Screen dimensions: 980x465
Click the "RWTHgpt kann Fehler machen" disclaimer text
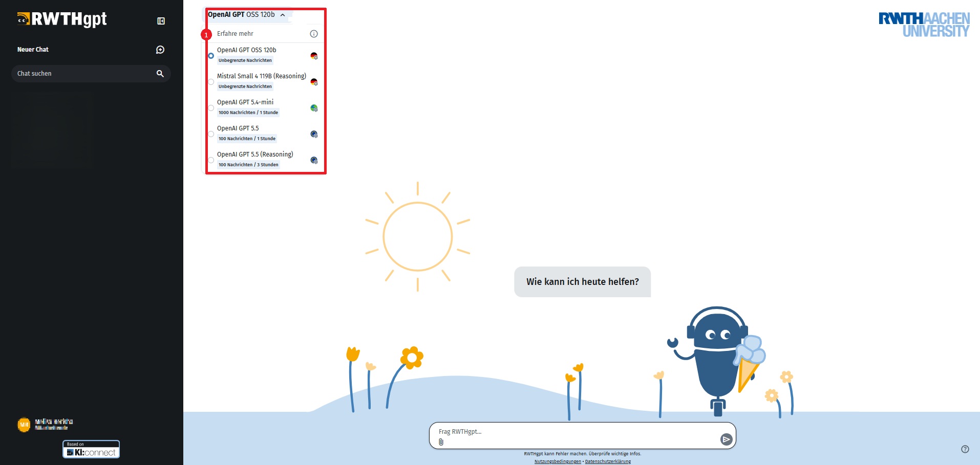click(583, 454)
